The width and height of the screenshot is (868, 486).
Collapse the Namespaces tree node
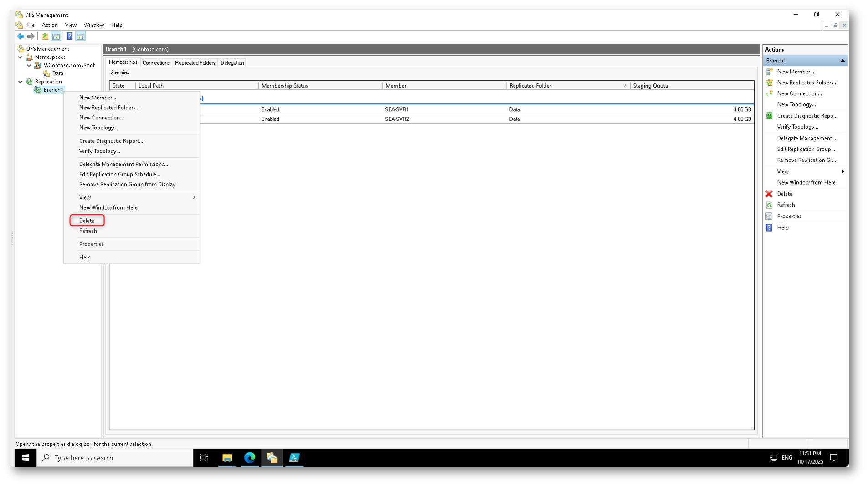(x=21, y=57)
